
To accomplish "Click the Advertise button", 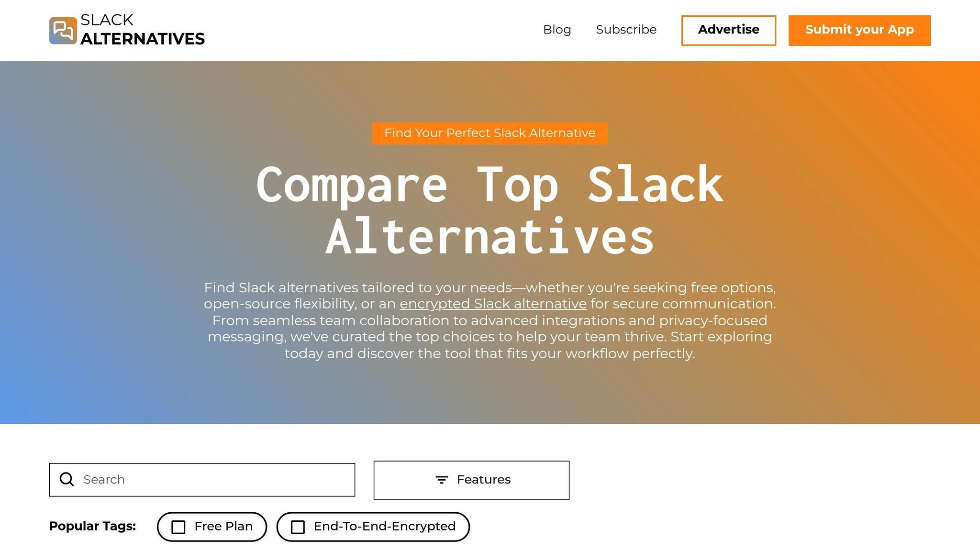I will tap(728, 30).
